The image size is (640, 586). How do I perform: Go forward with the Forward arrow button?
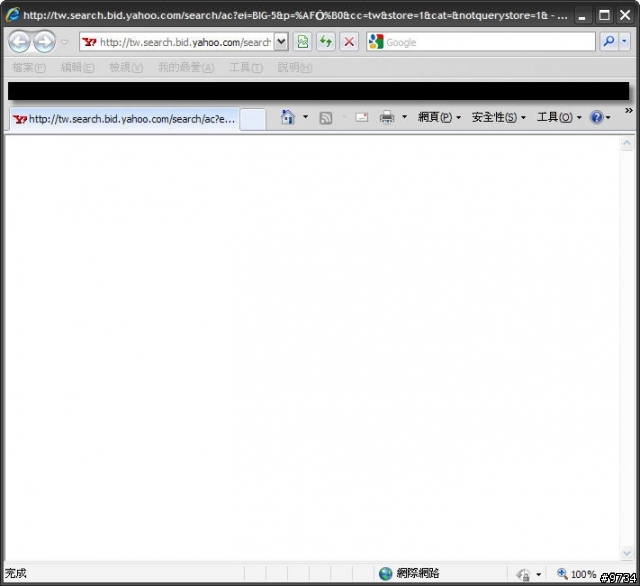(44, 42)
